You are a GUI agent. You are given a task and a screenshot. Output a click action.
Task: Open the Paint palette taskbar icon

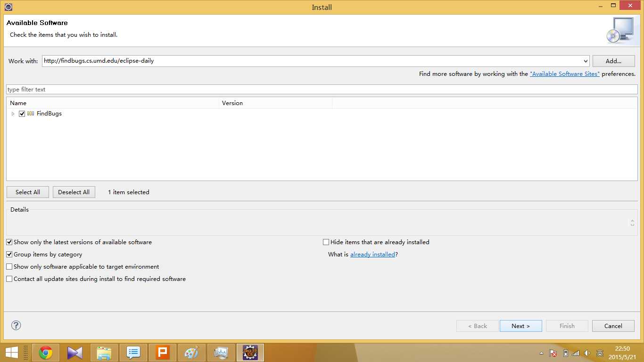pyautogui.click(x=192, y=353)
